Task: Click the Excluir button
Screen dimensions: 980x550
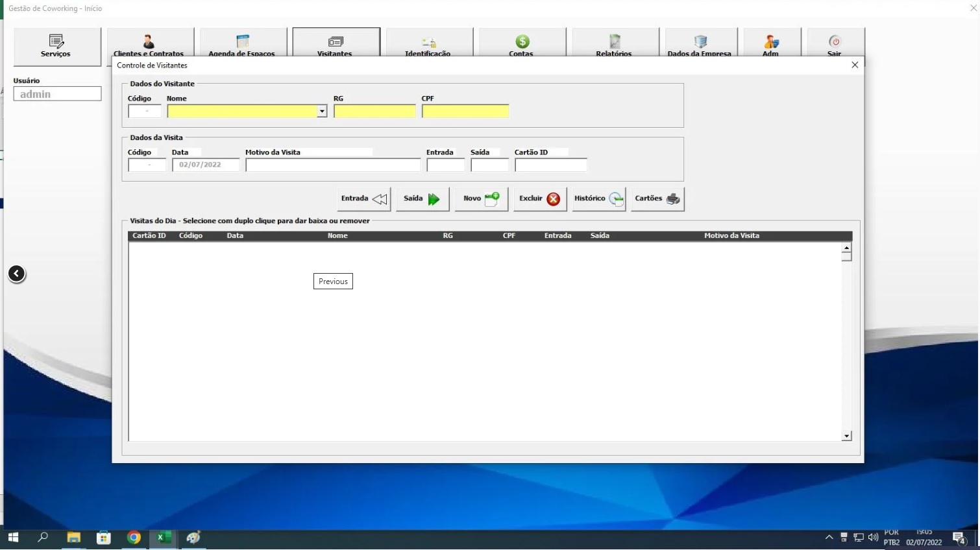Action: click(x=540, y=198)
